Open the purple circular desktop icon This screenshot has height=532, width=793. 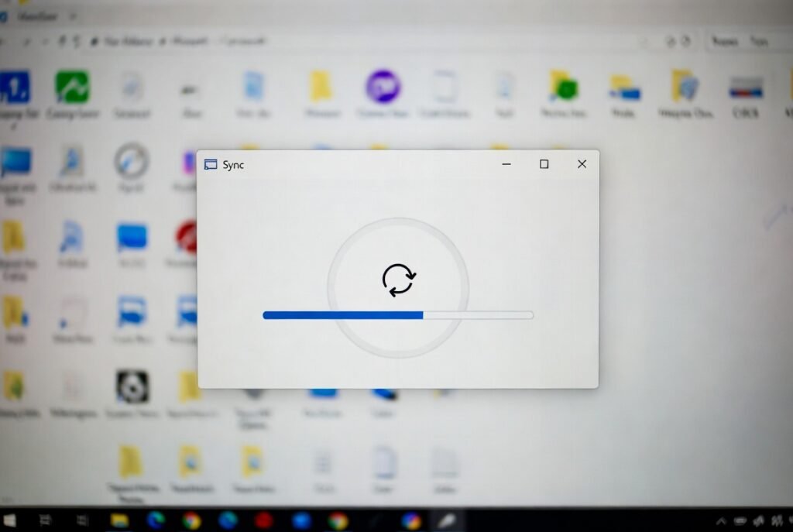pyautogui.click(x=383, y=86)
